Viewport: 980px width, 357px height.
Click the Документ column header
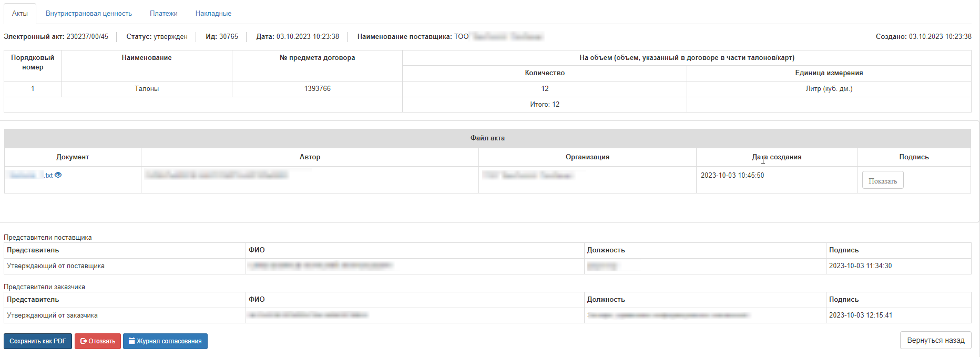[x=73, y=157]
